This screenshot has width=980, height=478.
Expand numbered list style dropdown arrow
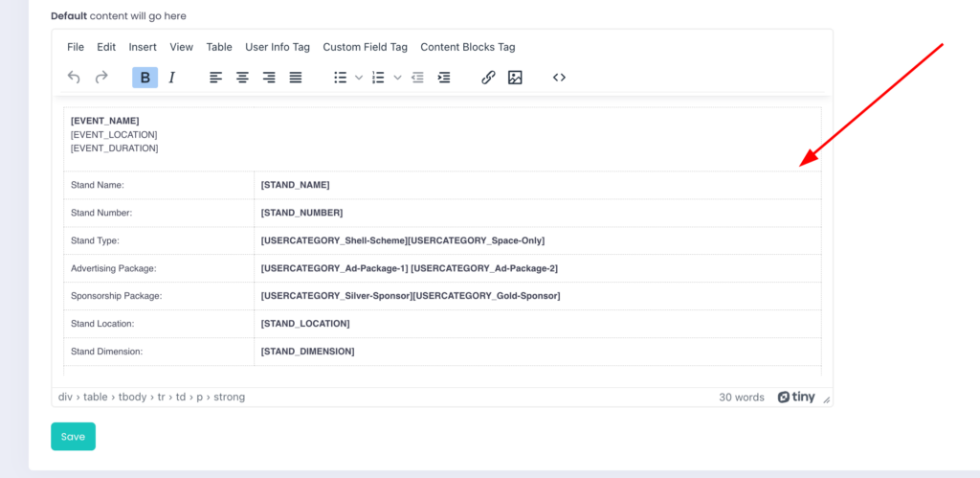[397, 78]
